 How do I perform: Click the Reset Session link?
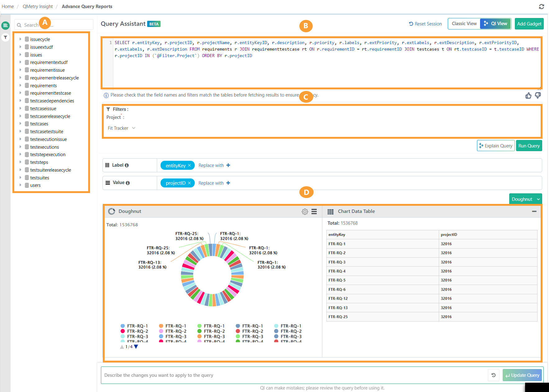pyautogui.click(x=425, y=24)
